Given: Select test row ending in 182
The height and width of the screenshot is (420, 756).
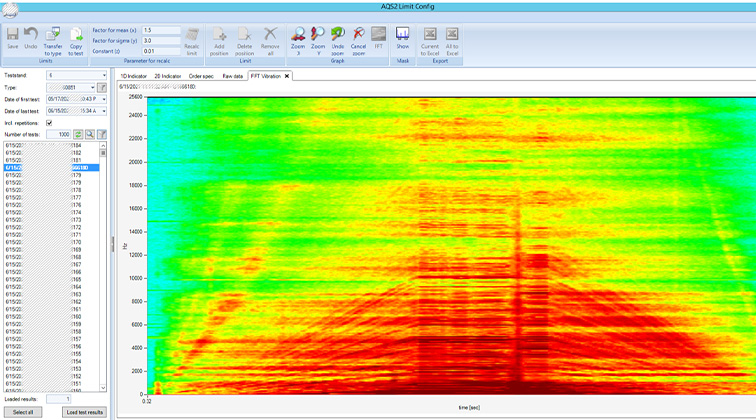Looking at the screenshot, I should pos(52,152).
